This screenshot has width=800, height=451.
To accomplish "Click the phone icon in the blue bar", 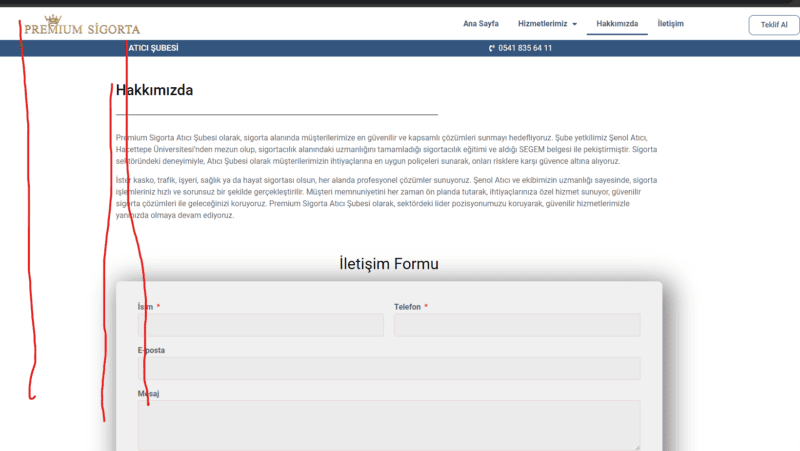I will click(x=492, y=48).
